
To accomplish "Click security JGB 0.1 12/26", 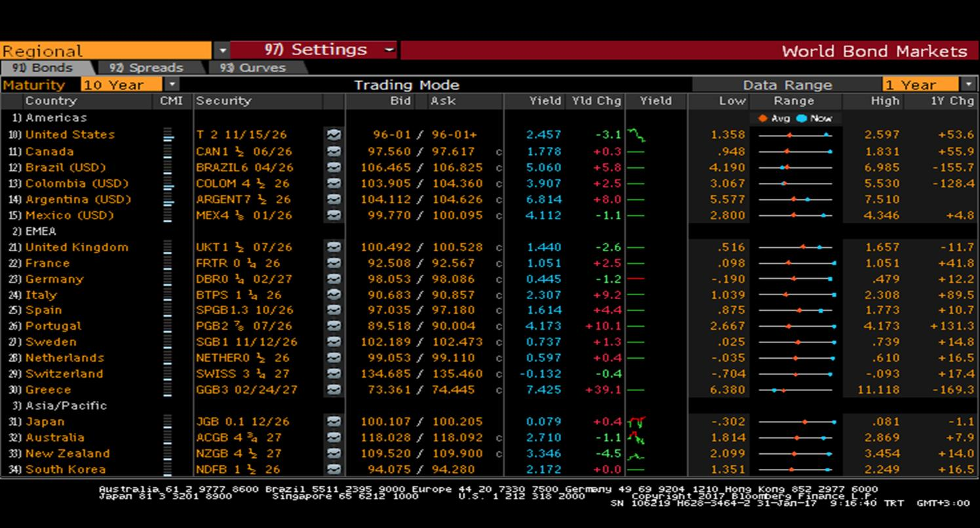I will 244,422.
